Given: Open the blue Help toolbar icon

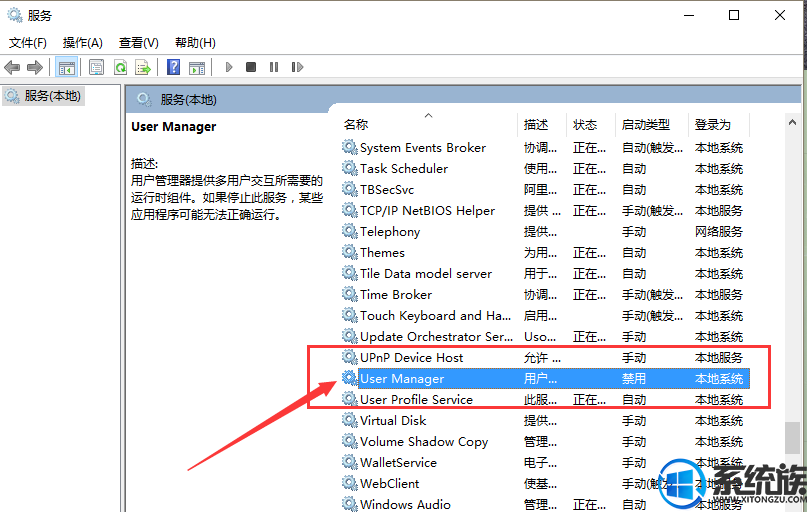Looking at the screenshot, I should (173, 67).
